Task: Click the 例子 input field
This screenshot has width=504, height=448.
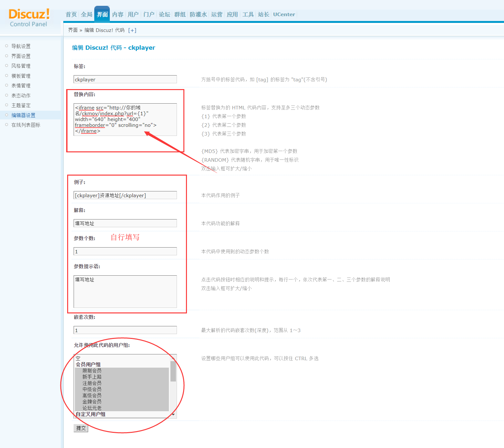Action: pyautogui.click(x=125, y=195)
